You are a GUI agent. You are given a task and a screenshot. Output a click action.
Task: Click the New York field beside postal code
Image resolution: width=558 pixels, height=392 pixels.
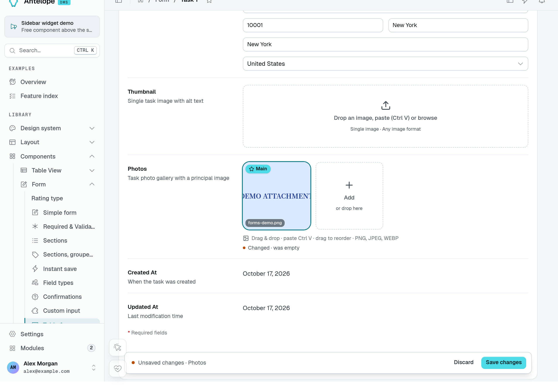coord(458,25)
